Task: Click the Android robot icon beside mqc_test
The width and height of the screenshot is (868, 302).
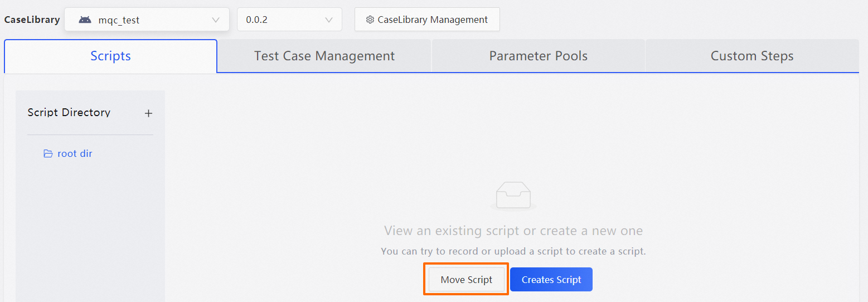Action: pyautogui.click(x=85, y=20)
